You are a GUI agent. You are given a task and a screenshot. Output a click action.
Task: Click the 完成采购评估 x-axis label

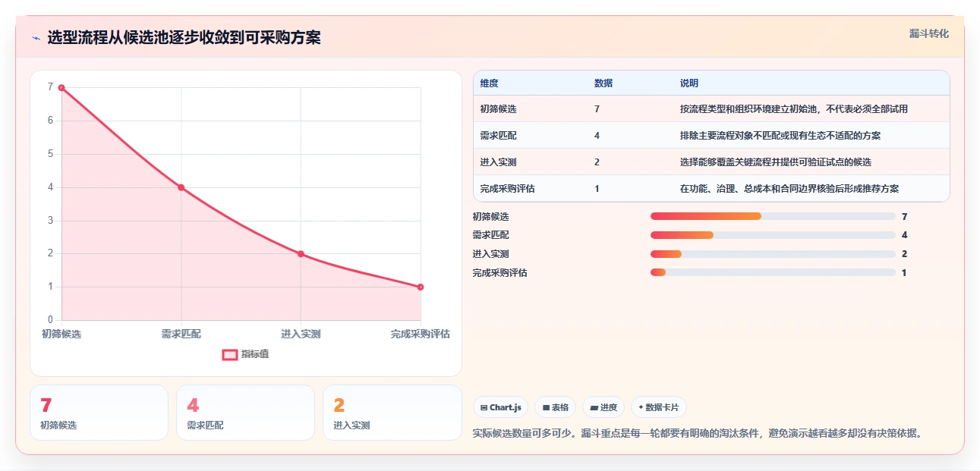coord(421,334)
